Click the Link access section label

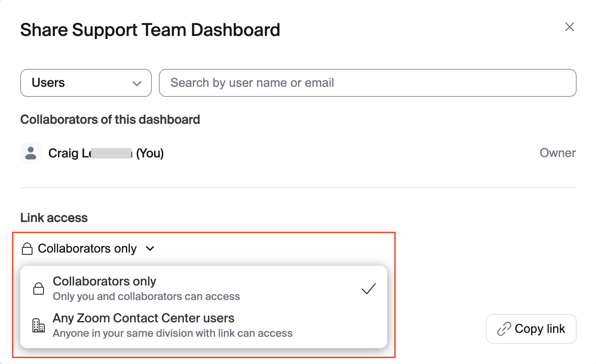pyautogui.click(x=54, y=218)
